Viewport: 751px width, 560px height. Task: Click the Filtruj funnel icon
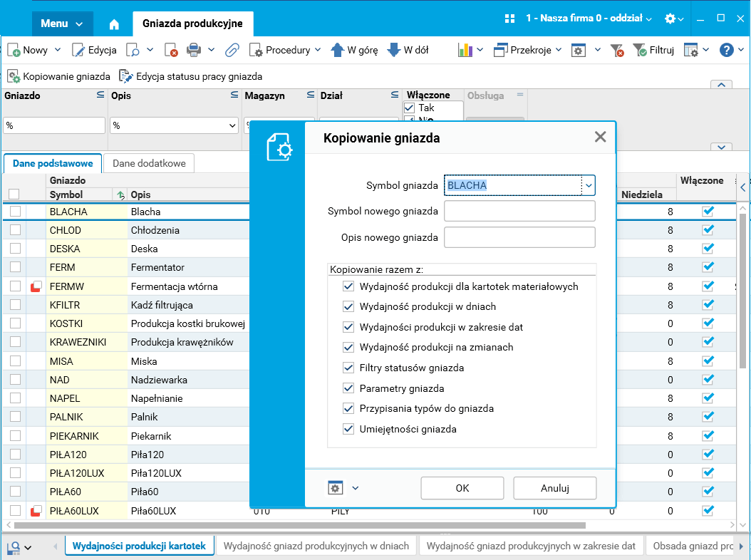[639, 50]
